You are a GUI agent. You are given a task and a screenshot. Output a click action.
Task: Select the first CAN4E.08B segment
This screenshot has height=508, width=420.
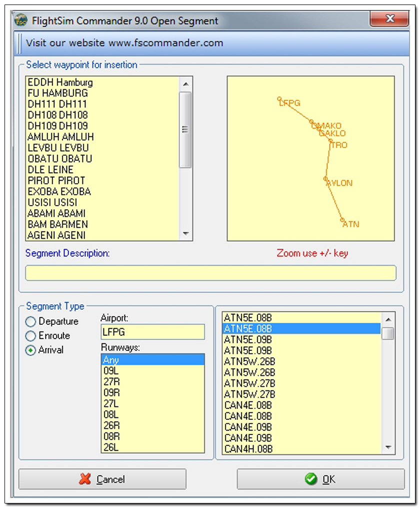[301, 405]
